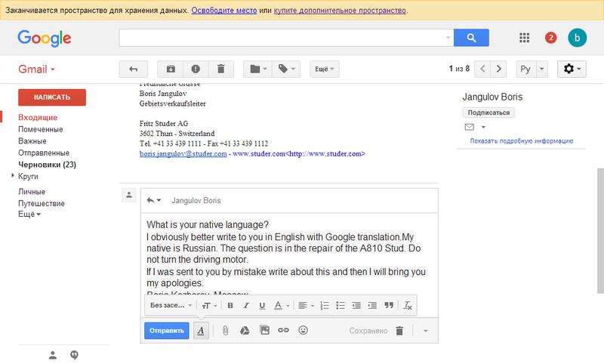
Task: Click the Подписаться button
Action: (488, 113)
